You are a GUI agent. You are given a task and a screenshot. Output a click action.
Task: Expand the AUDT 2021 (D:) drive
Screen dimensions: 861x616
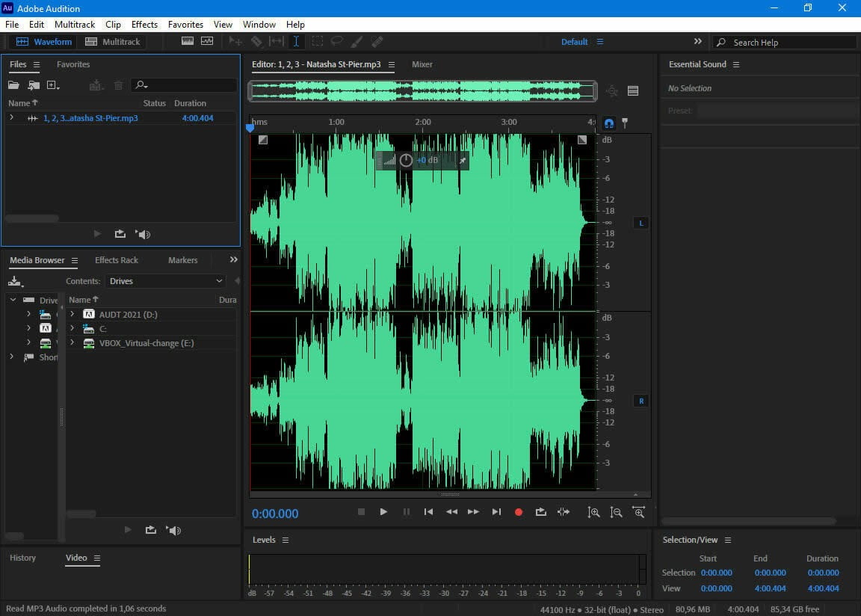click(x=72, y=315)
